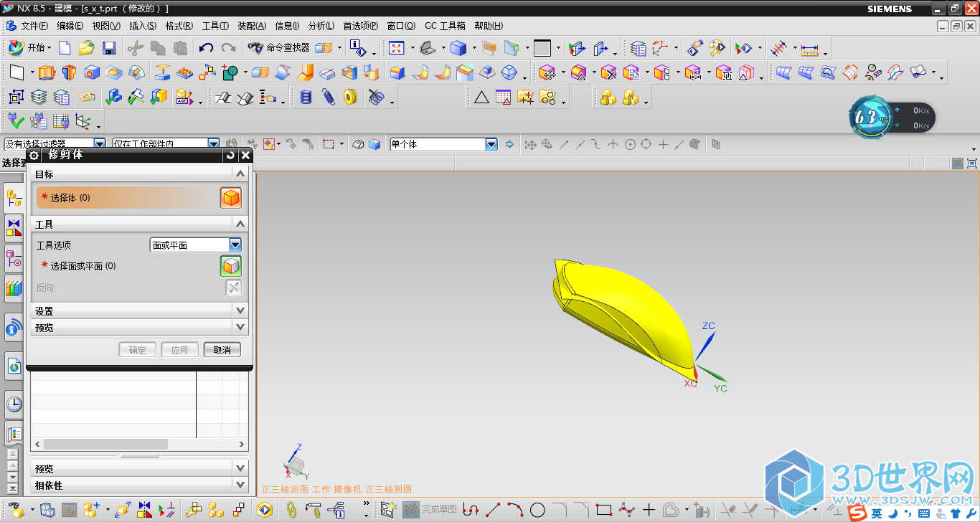Toggle the snap arc center option

point(630,144)
